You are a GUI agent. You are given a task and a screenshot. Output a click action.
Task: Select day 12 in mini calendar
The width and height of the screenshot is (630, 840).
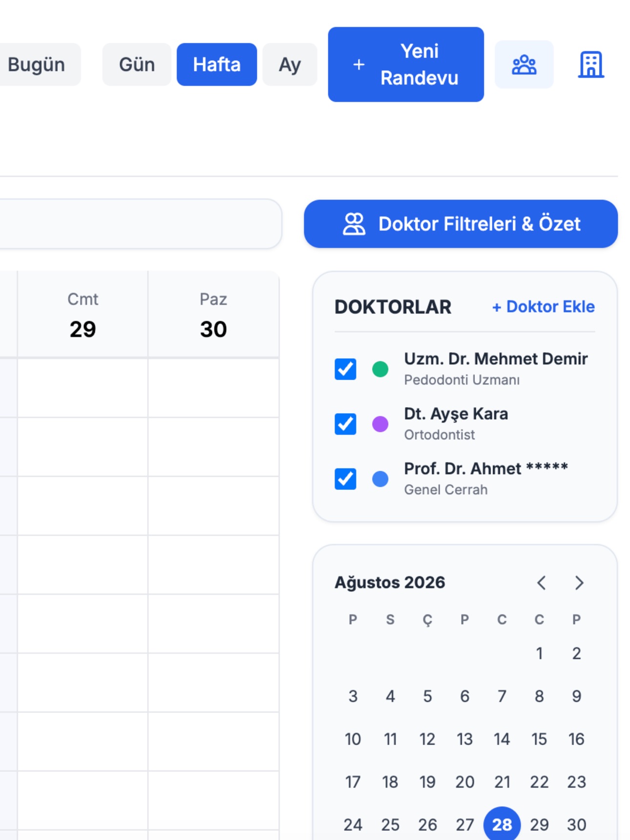[427, 739]
